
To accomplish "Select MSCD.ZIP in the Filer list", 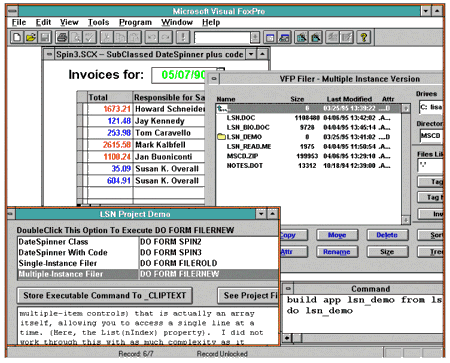I will point(308,156).
